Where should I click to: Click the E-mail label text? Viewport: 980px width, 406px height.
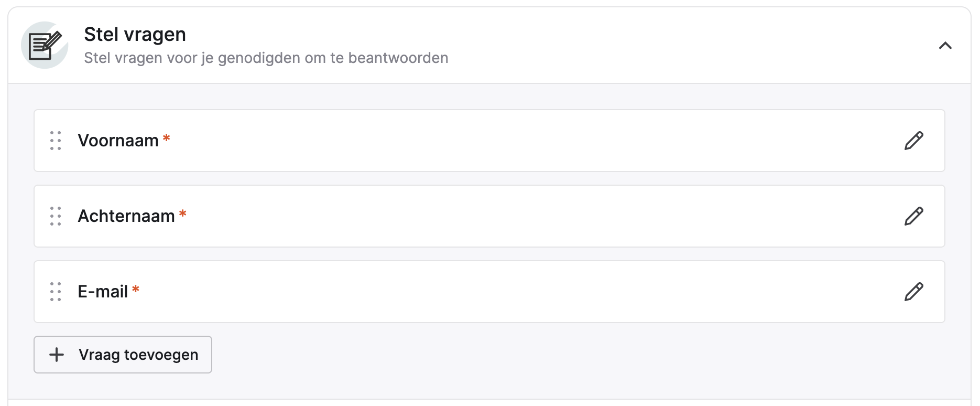coord(103,292)
